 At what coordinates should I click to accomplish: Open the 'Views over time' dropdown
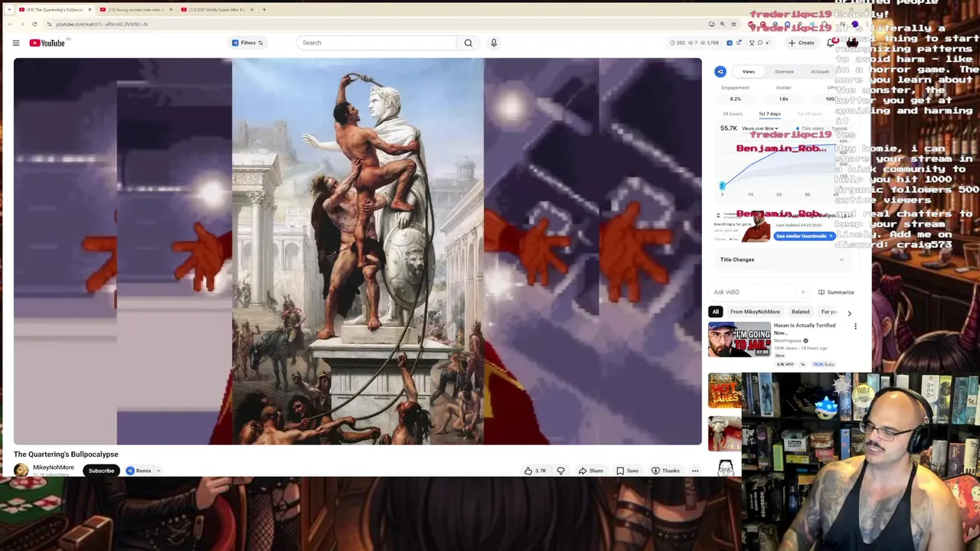(761, 129)
